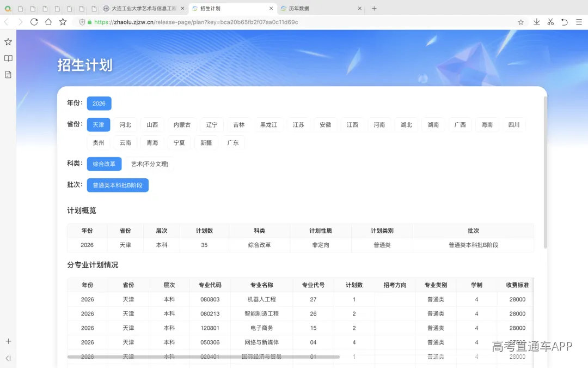Choose 湖北 province option
588x368 pixels.
(x=406, y=125)
